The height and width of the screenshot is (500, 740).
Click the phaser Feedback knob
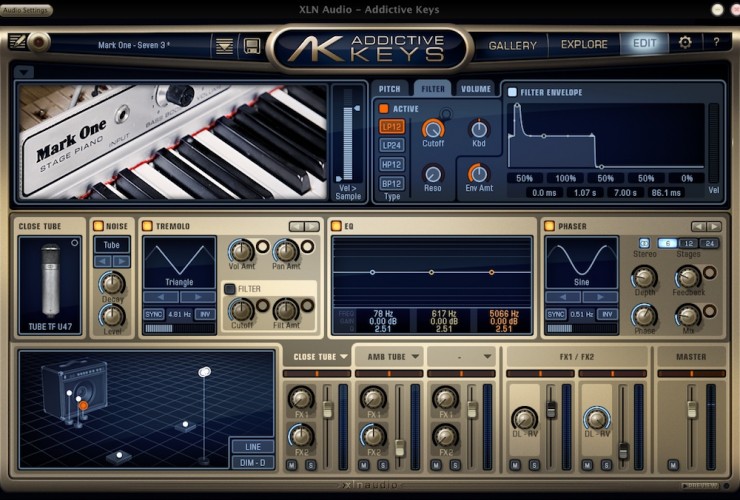click(688, 278)
